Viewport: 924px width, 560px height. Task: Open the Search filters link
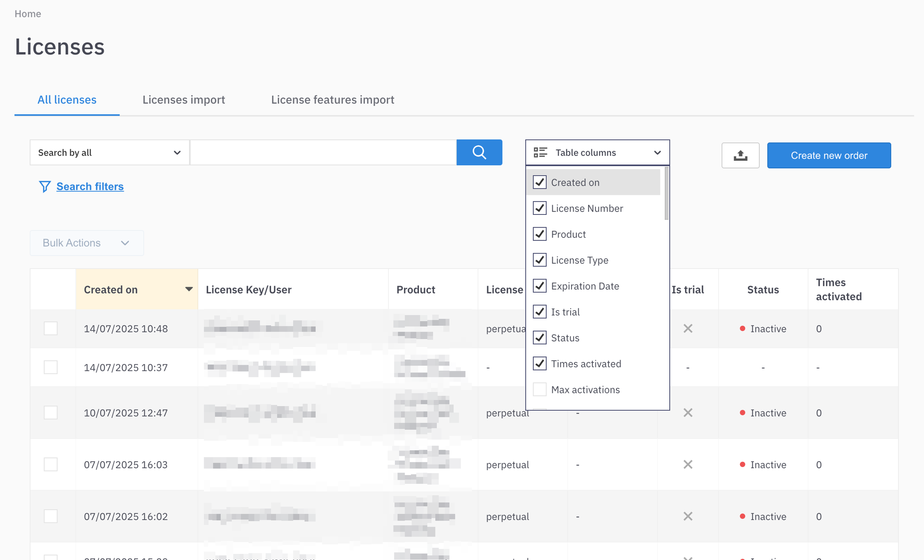pos(90,186)
